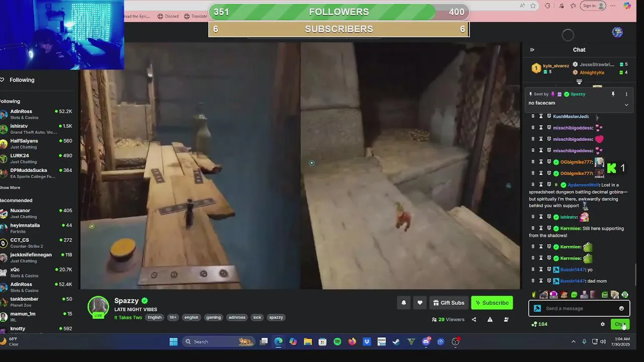644x362 pixels.
Task: Open Steam from the taskbar
Action: click(396, 342)
